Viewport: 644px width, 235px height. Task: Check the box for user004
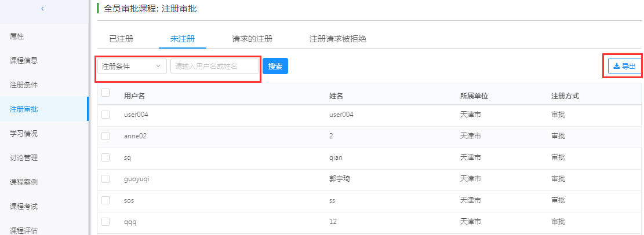(x=105, y=115)
